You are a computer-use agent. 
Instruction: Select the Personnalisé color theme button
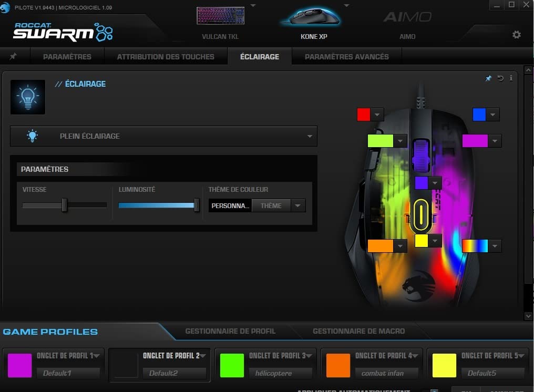pyautogui.click(x=230, y=205)
